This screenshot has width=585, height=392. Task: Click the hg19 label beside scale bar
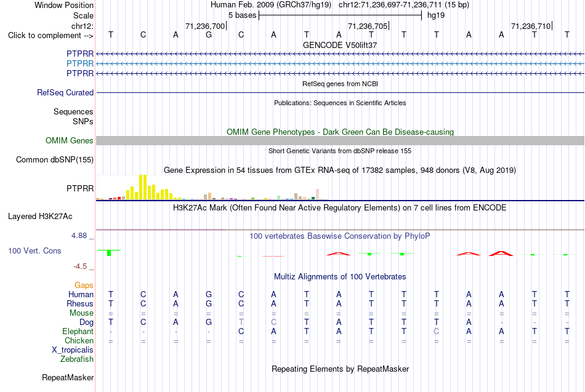[x=436, y=15]
